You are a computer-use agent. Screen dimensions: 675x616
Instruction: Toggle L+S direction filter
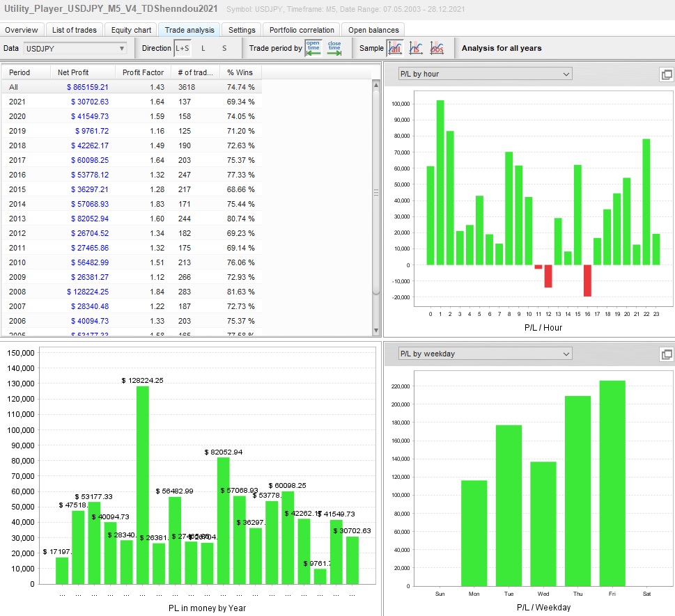[x=182, y=48]
